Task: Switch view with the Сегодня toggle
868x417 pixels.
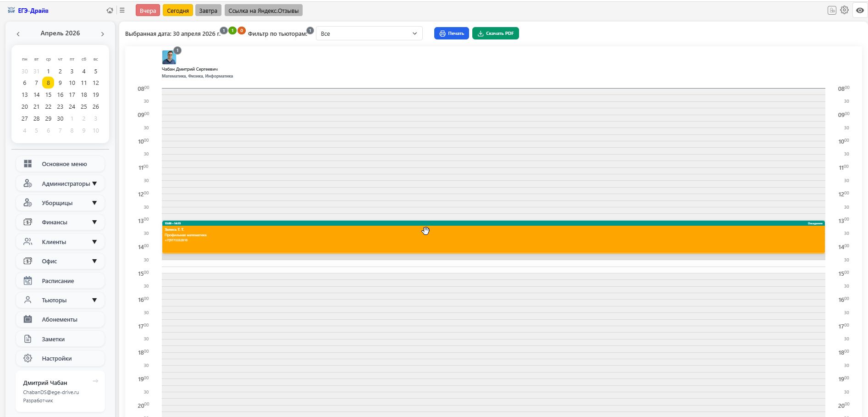Action: point(178,10)
